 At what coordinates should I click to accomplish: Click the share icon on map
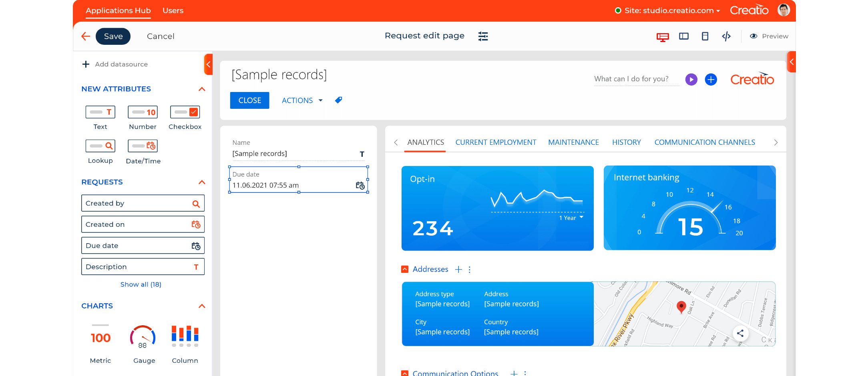point(740,333)
